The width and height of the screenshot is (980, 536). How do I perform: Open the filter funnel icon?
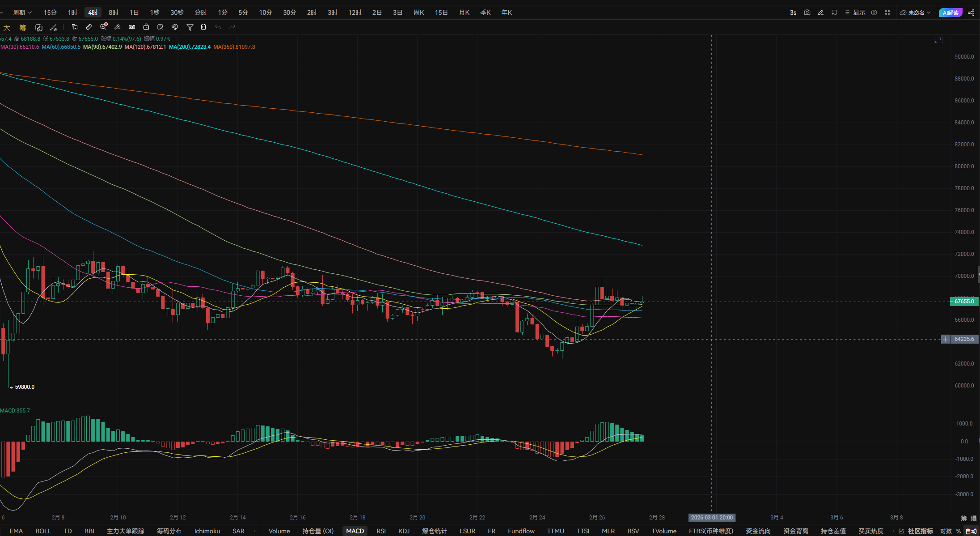click(190, 27)
